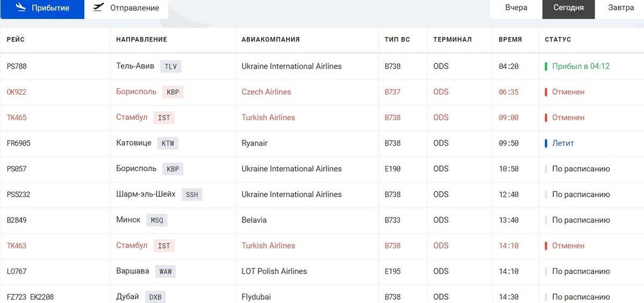The width and height of the screenshot is (644, 303).
Task: Sort by the Рейс column header
Action: [16, 40]
